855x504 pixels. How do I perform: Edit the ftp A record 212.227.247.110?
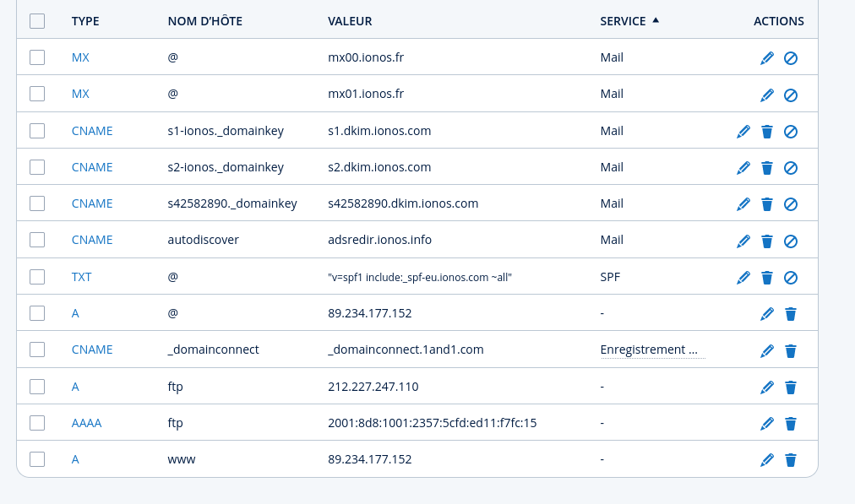pos(766,387)
